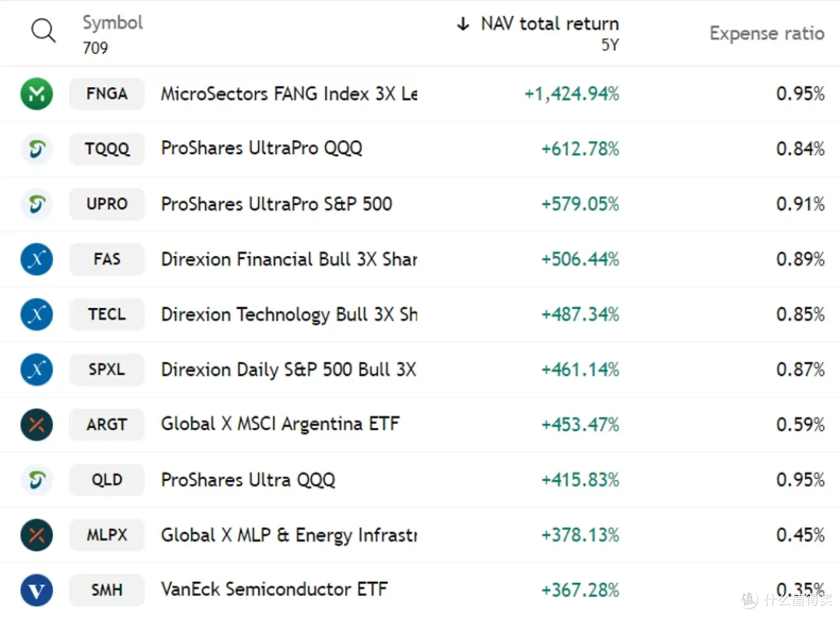This screenshot has height=617, width=840.
Task: Click the FNGA MicroSectors logo icon
Action: coord(37,94)
